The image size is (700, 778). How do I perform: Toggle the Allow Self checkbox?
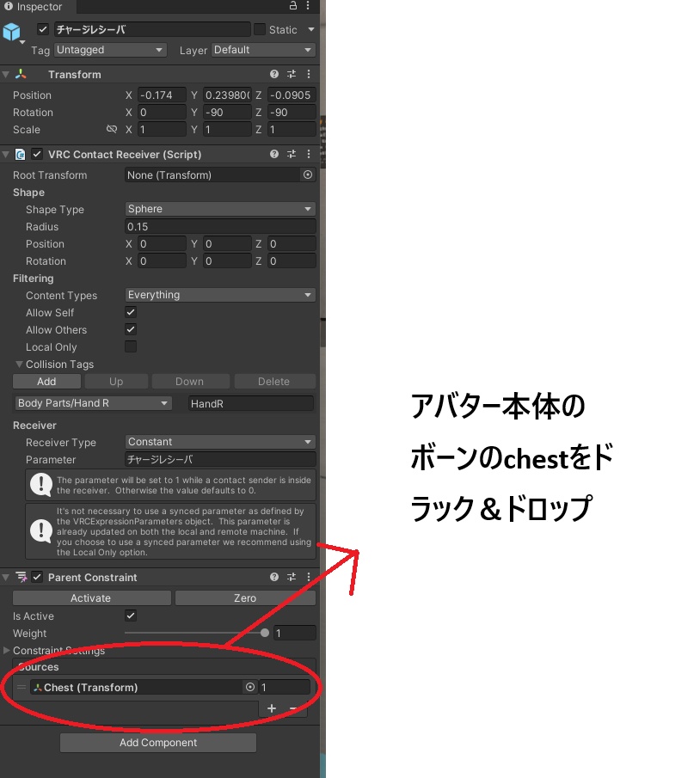click(130, 312)
